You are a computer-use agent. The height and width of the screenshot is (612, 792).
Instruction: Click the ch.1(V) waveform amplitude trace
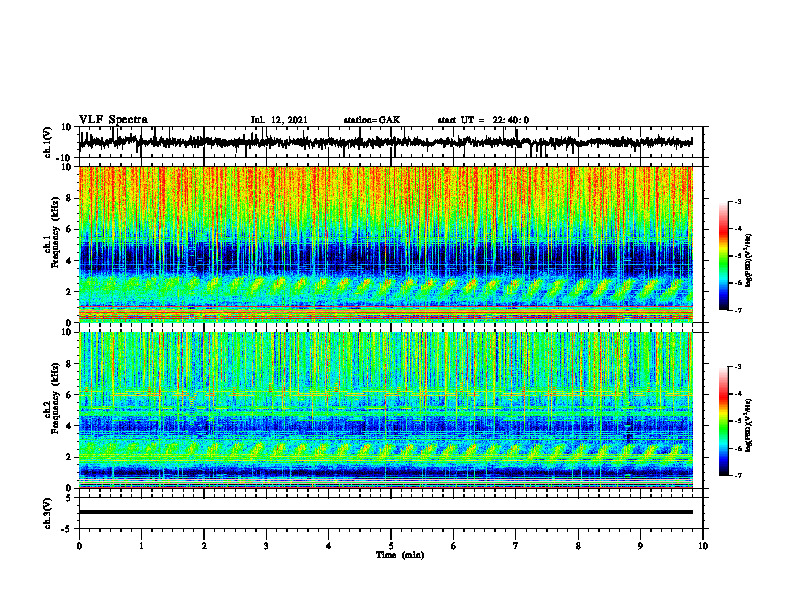(x=386, y=142)
